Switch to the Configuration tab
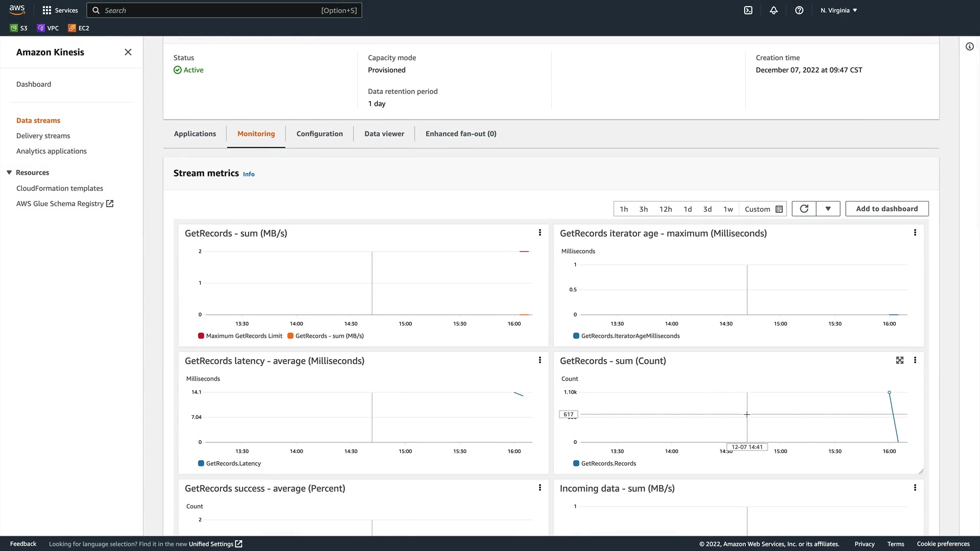 click(x=320, y=134)
